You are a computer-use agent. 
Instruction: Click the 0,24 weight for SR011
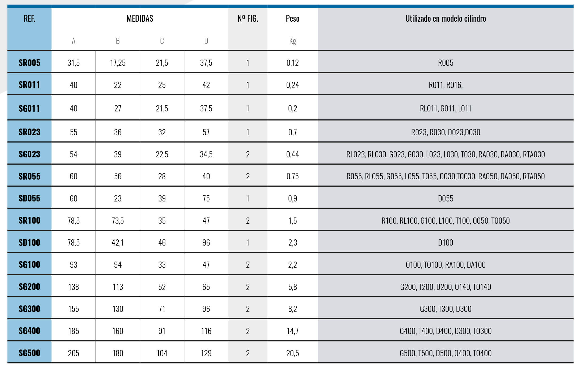(292, 85)
